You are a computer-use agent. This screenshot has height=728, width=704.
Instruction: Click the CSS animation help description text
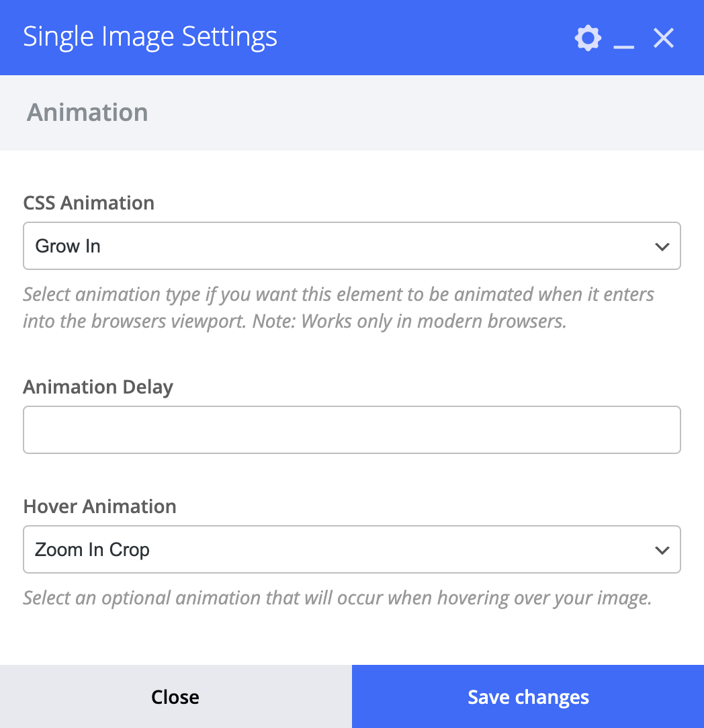[339, 308]
